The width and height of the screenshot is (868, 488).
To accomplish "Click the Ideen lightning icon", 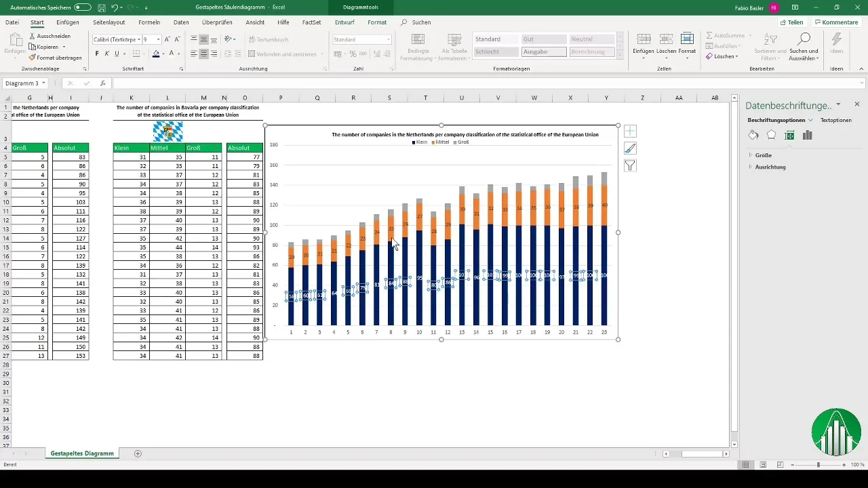I will (836, 43).
